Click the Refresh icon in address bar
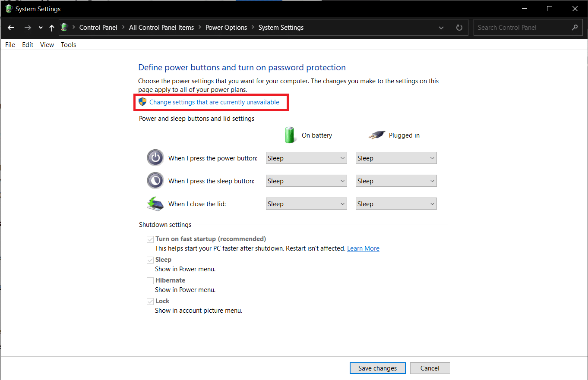Viewport: 588px width, 380px height. 459,28
